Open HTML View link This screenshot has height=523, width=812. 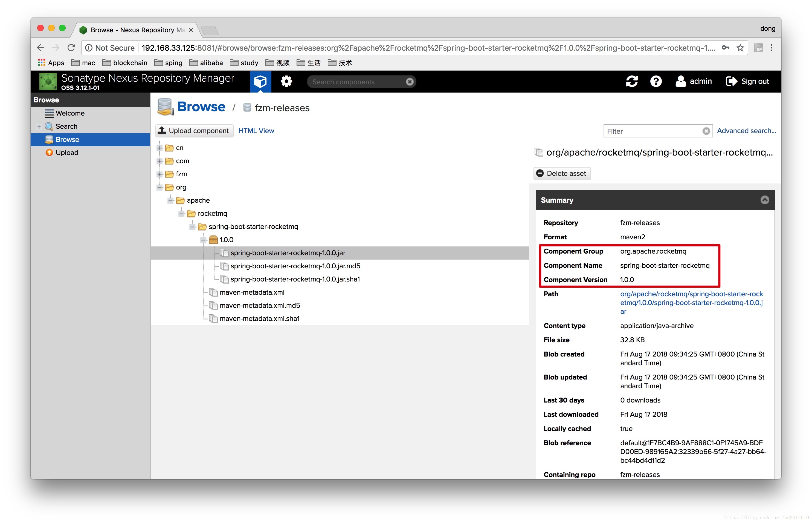pyautogui.click(x=256, y=131)
